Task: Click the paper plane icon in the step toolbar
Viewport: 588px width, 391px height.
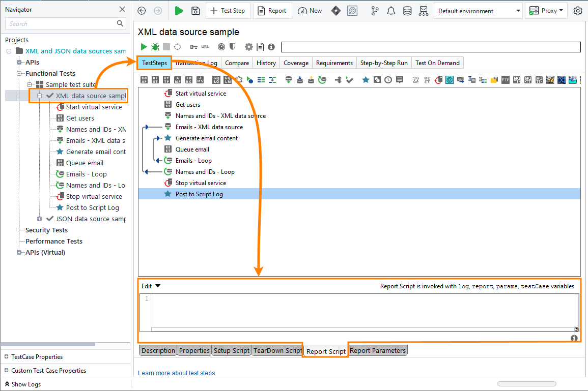Action: (x=550, y=80)
